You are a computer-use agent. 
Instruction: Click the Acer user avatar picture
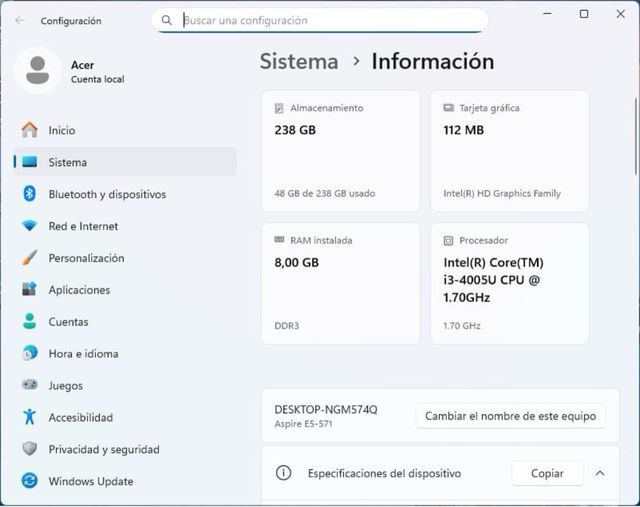click(x=38, y=71)
